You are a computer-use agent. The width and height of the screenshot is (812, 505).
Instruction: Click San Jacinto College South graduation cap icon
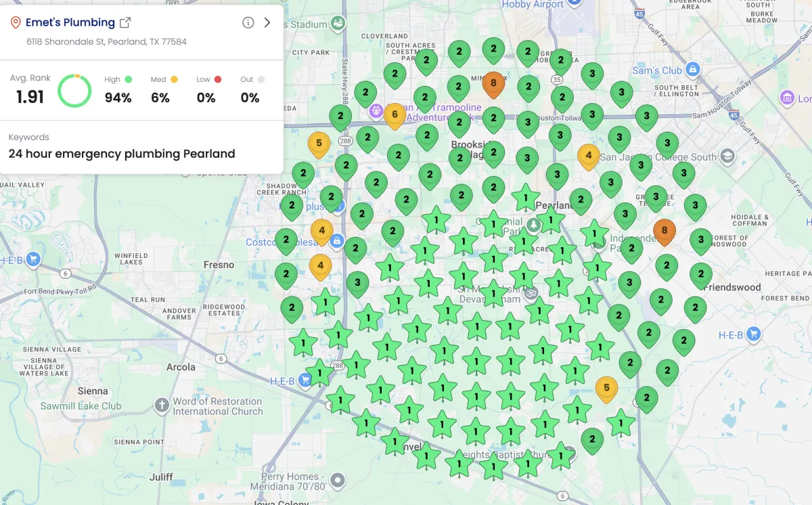tap(727, 157)
